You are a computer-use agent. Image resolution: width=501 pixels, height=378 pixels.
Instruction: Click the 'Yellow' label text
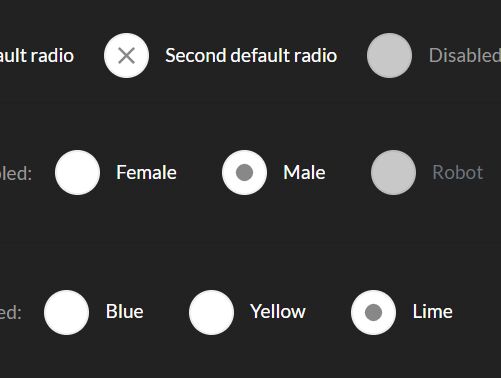[x=278, y=312]
